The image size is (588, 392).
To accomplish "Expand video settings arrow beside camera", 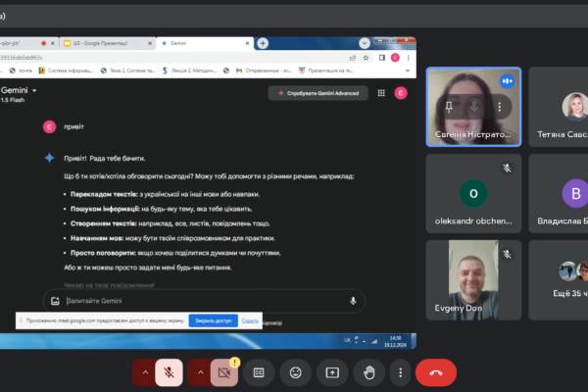I will 200,372.
